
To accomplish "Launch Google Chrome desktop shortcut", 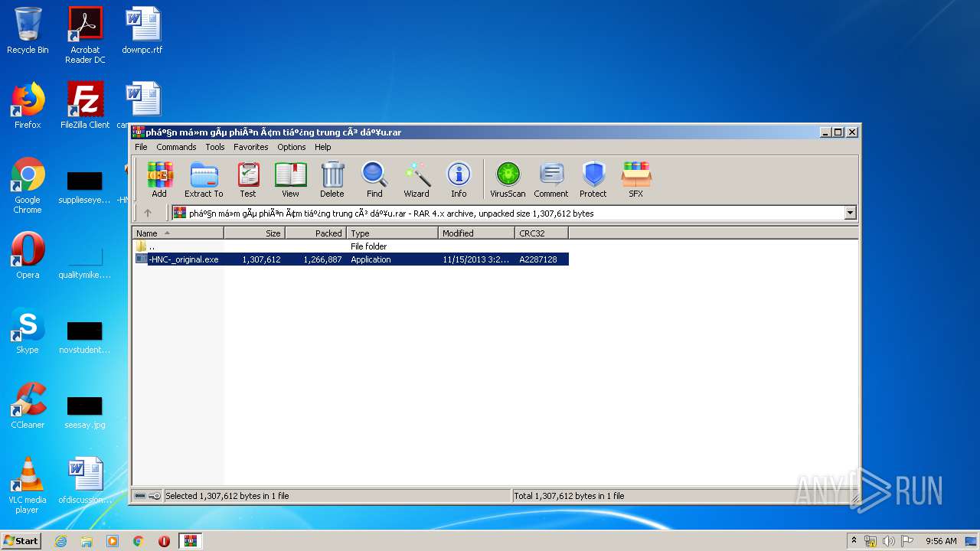I will click(x=28, y=185).
